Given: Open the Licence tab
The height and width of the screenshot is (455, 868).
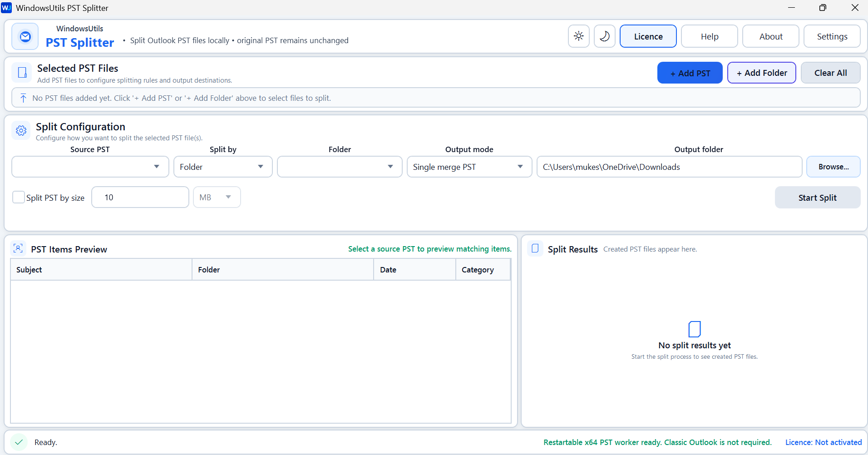Looking at the screenshot, I should click(648, 36).
